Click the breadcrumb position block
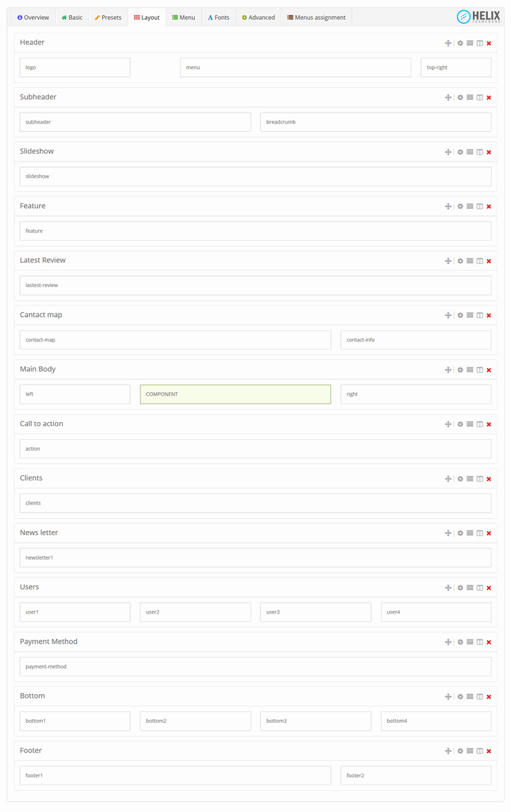This screenshot has height=812, width=511. (375, 122)
